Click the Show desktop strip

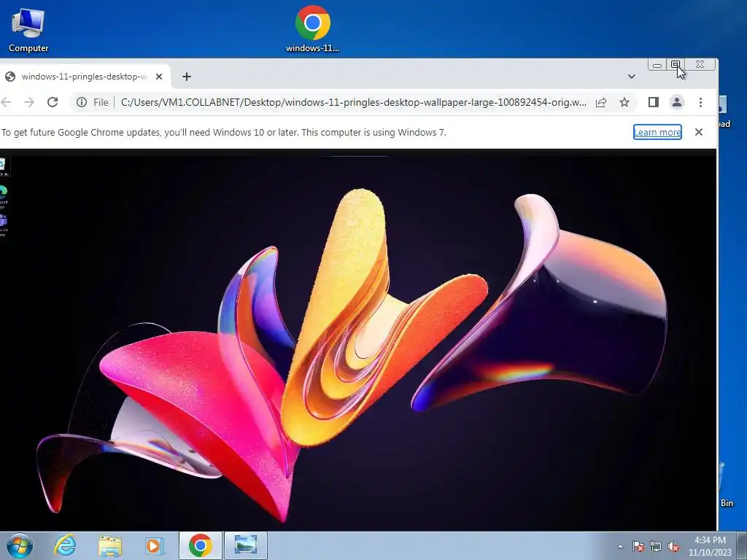[742, 545]
